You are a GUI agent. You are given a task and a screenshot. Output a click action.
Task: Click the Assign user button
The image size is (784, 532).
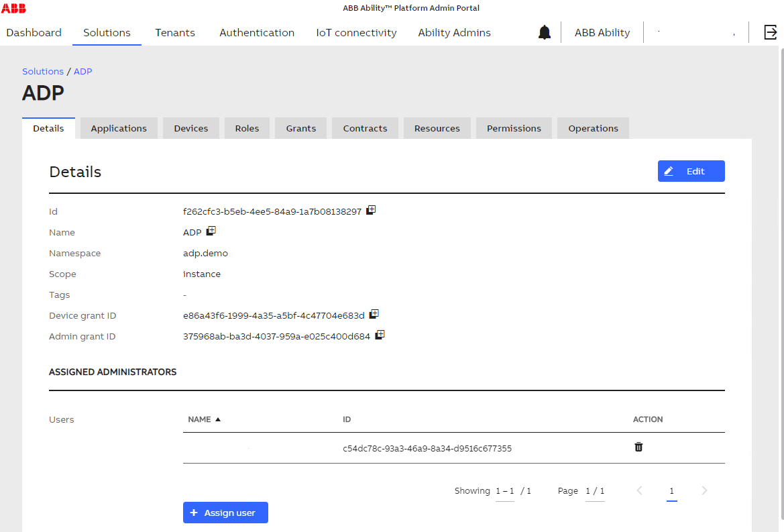[225, 513]
